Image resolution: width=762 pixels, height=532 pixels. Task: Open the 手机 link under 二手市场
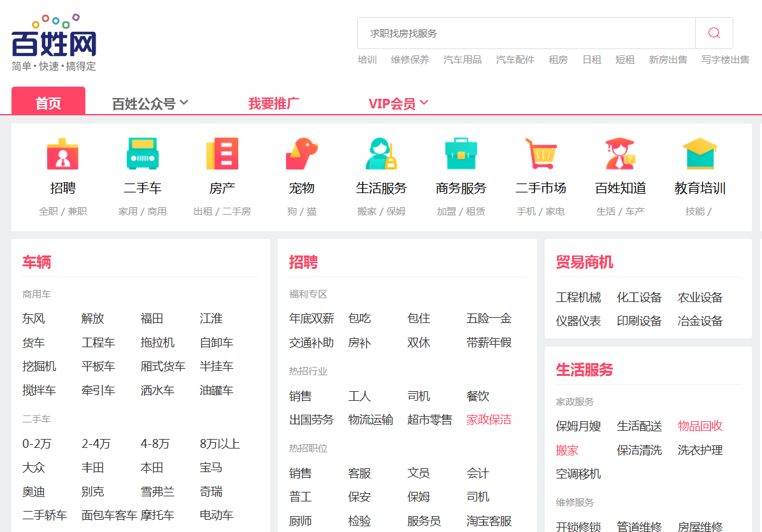(x=526, y=212)
